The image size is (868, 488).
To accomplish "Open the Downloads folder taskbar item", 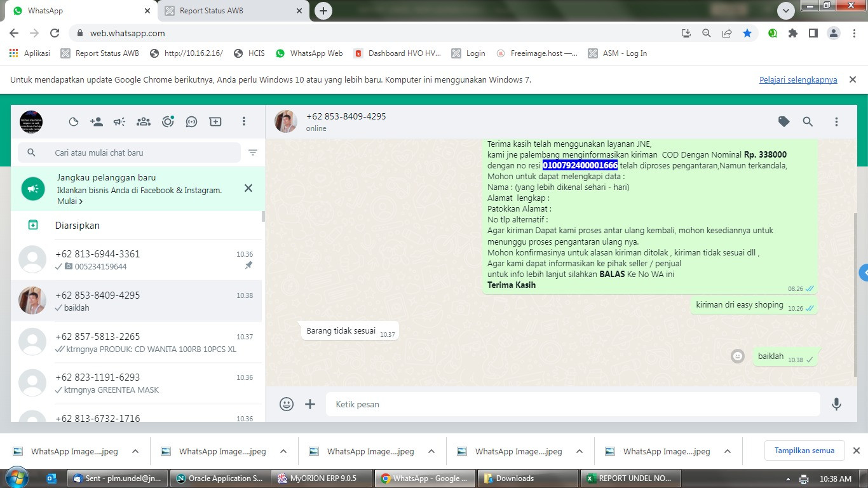I will pyautogui.click(x=527, y=478).
